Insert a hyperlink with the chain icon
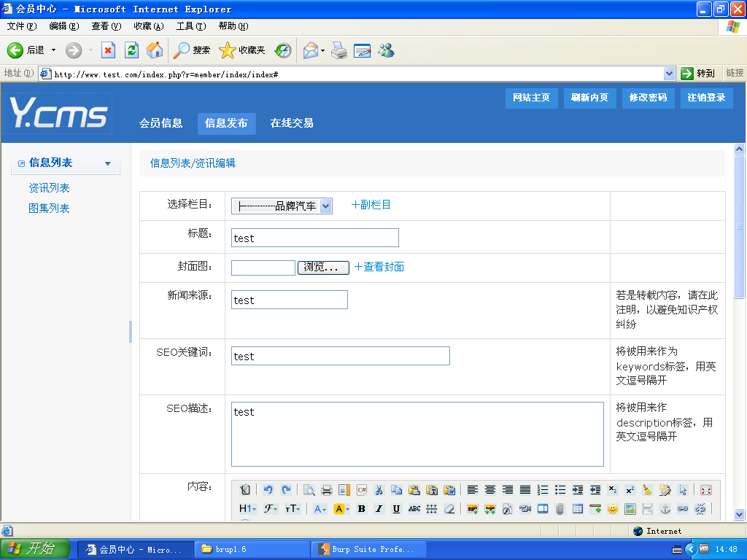 click(683, 508)
